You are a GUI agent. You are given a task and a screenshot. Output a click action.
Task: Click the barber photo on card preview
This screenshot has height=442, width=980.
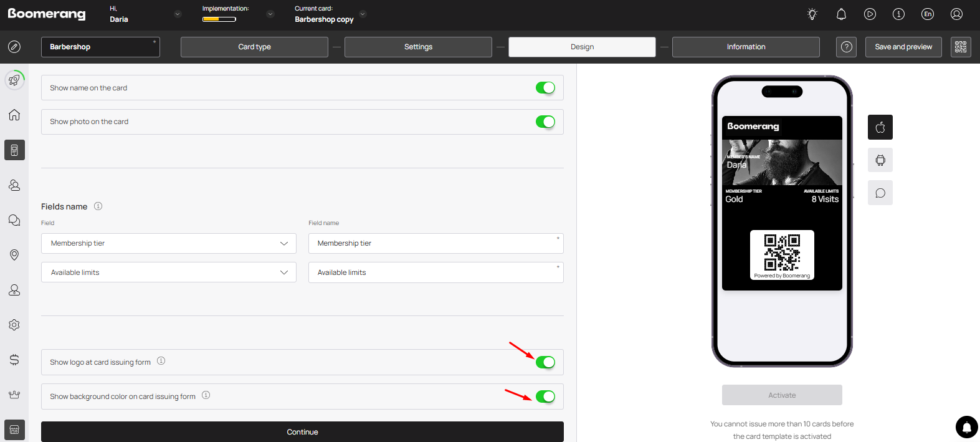[782, 162]
